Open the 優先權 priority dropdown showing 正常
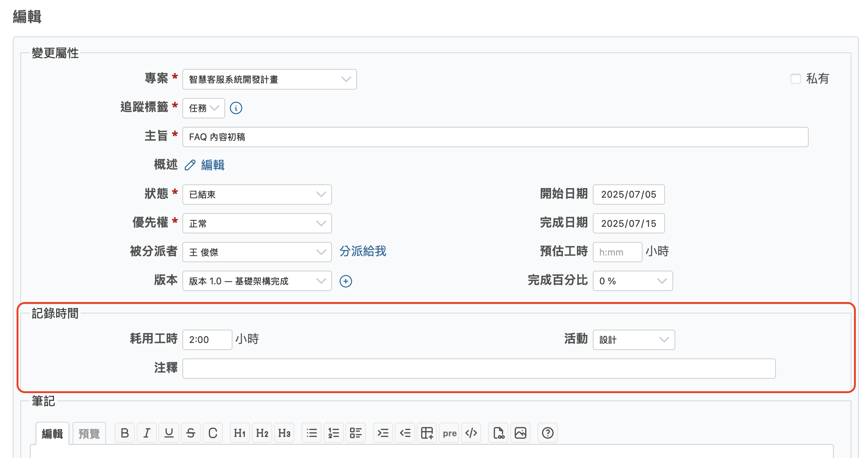 257,223
